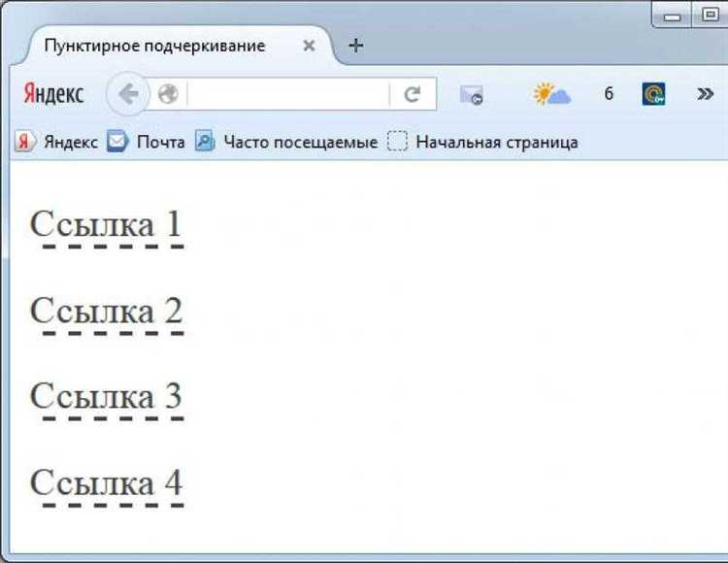Open a new tab with plus button
Viewport: 728px width, 563px height.
[355, 46]
